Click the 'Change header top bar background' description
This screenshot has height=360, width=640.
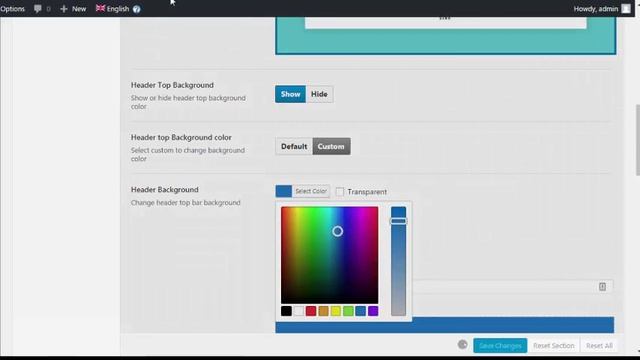click(x=185, y=202)
